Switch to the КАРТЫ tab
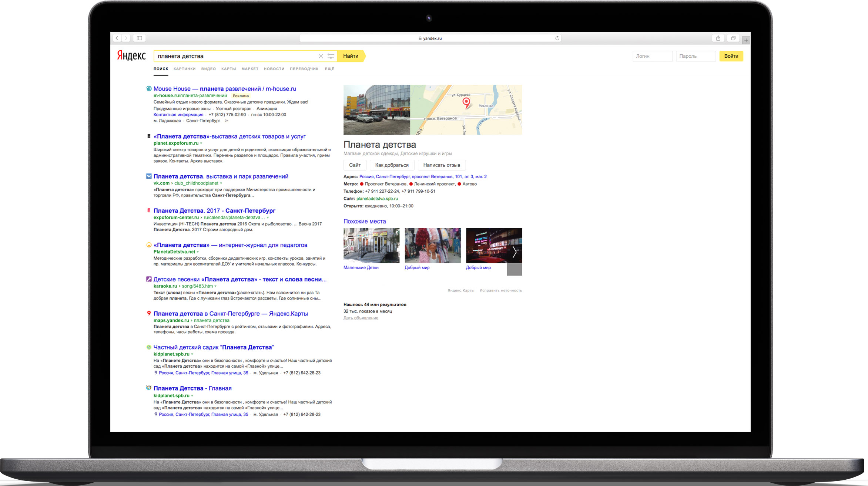Viewport: 868px width, 486px height. 229,69
